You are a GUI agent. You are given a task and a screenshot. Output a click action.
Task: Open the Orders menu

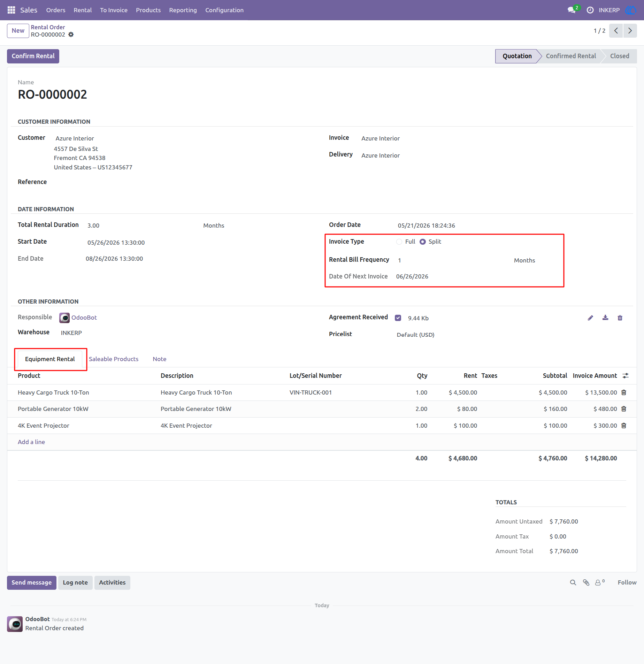[x=56, y=10]
